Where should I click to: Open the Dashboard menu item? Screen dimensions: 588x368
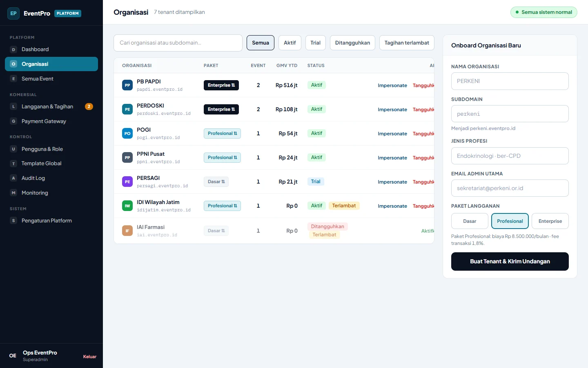pyautogui.click(x=51, y=49)
